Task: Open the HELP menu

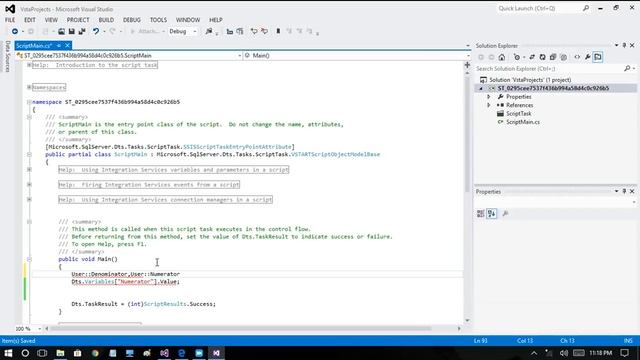Action: [216, 20]
